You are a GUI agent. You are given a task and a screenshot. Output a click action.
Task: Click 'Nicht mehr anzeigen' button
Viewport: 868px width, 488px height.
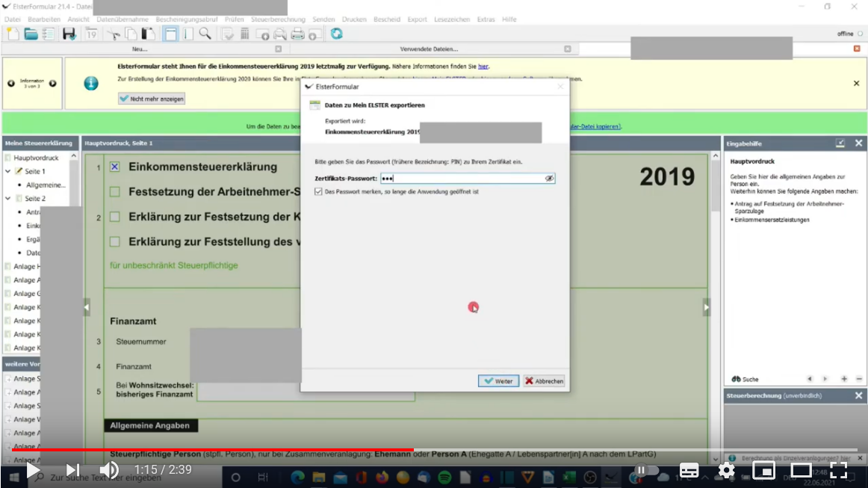[152, 99]
